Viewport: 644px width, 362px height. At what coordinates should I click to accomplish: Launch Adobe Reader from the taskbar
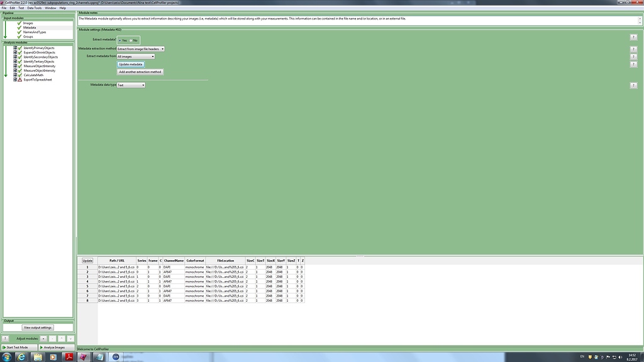[x=69, y=356]
